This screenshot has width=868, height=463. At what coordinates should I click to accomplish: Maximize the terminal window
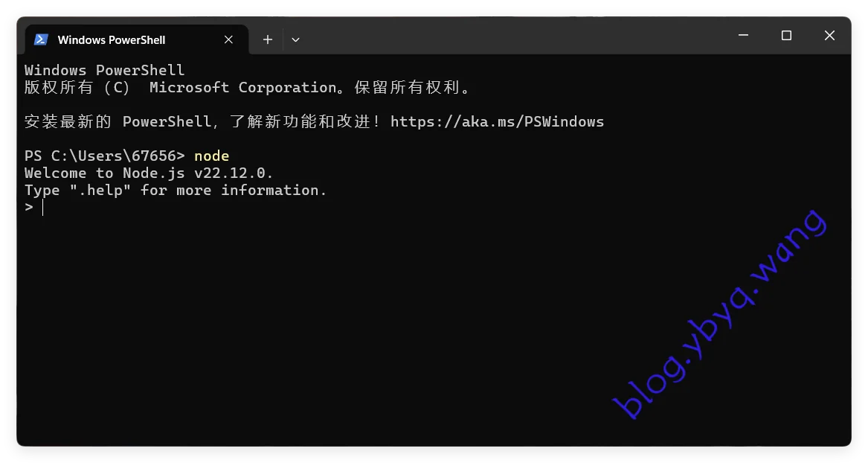tap(785, 35)
